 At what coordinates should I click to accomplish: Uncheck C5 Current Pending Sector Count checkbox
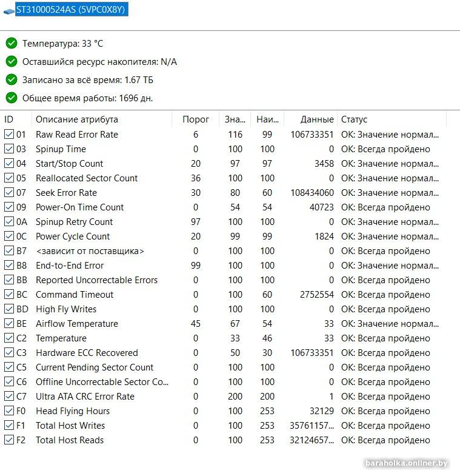pos(9,367)
